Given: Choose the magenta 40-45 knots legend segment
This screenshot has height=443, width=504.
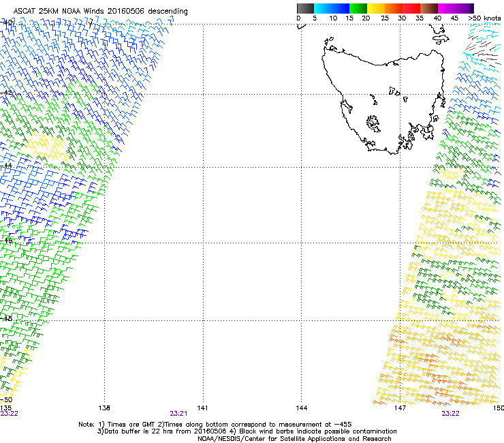Looking at the screenshot, I should (448, 8).
